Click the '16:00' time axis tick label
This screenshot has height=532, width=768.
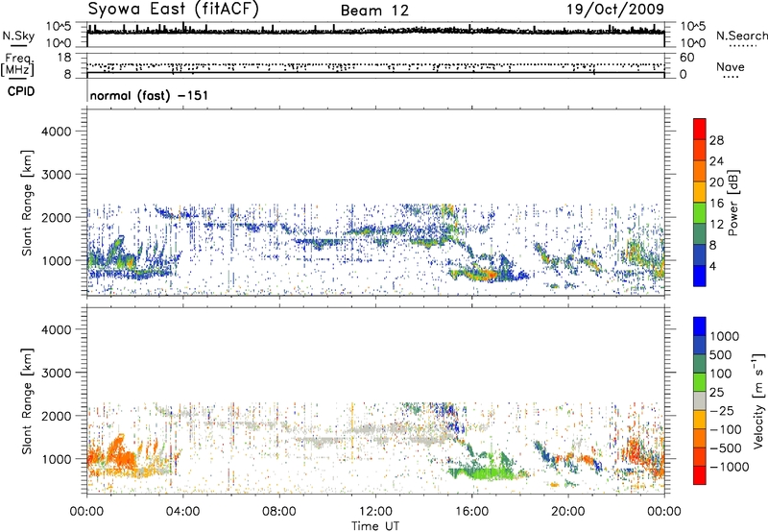click(x=471, y=512)
